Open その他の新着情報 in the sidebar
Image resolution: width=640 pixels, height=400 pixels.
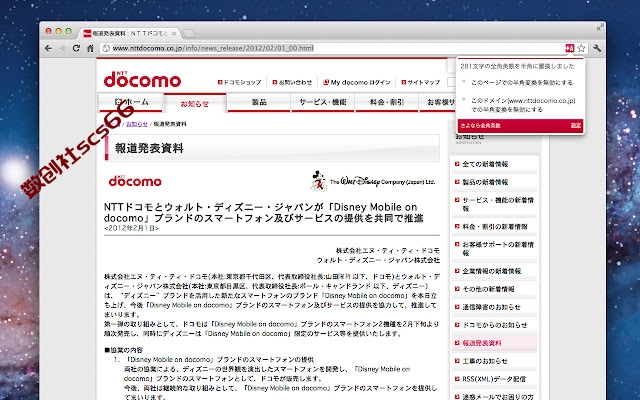(x=488, y=289)
